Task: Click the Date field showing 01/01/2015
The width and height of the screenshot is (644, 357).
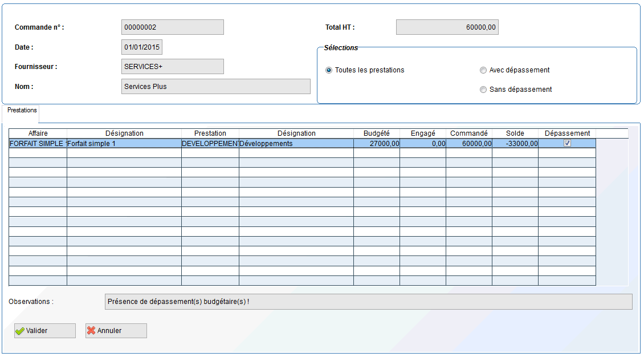Action: [141, 47]
